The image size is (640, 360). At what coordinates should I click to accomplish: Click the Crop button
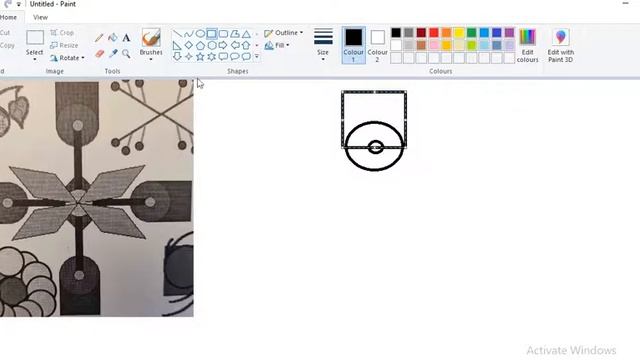[62, 33]
